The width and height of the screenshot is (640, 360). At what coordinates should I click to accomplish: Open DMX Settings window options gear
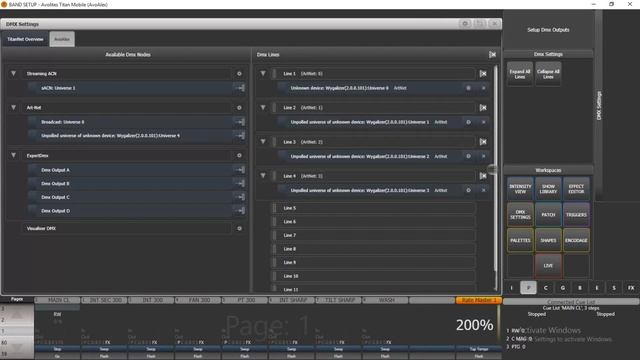click(x=465, y=24)
